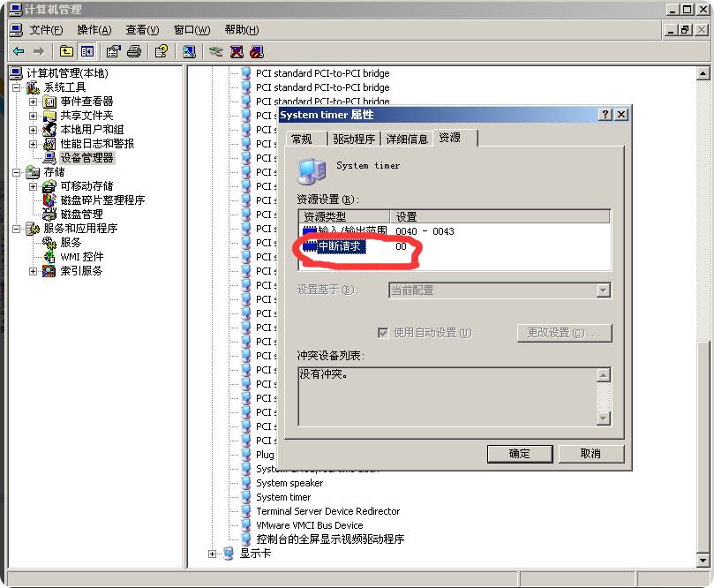Click the Forward arrow toolbar icon
The height and width of the screenshot is (588, 714).
coord(39,51)
